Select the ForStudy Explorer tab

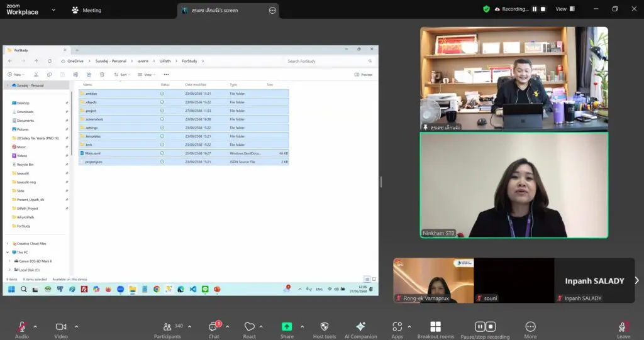pyautogui.click(x=36, y=50)
